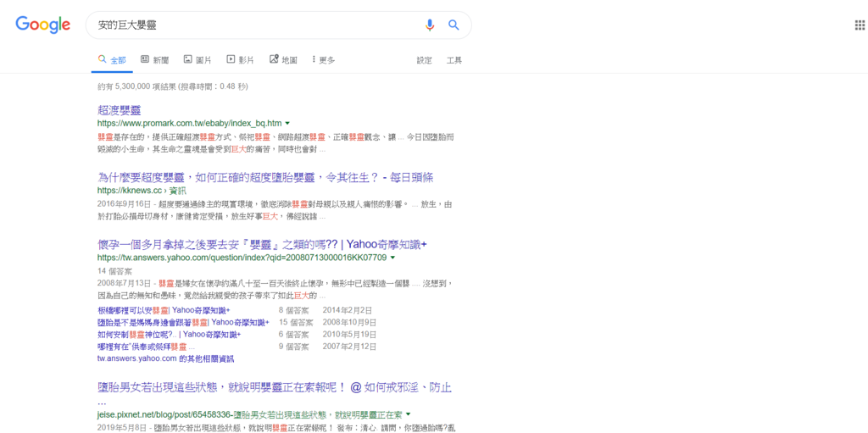Open the 懷孕一個多月拿掉之後 Yahoo result
Viewport: 868px width, 433px height.
(x=262, y=245)
